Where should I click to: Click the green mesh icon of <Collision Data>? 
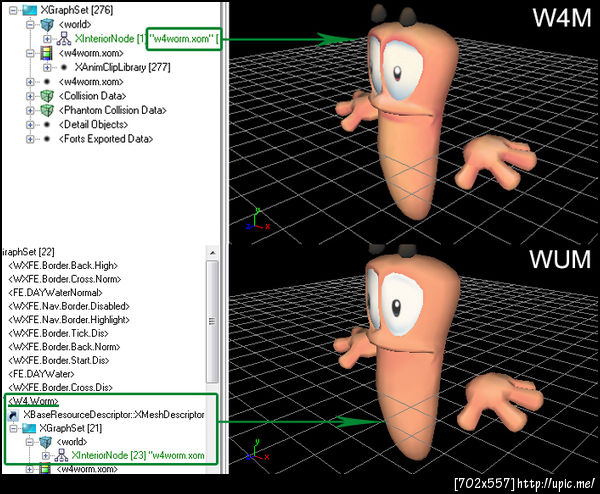point(47,96)
